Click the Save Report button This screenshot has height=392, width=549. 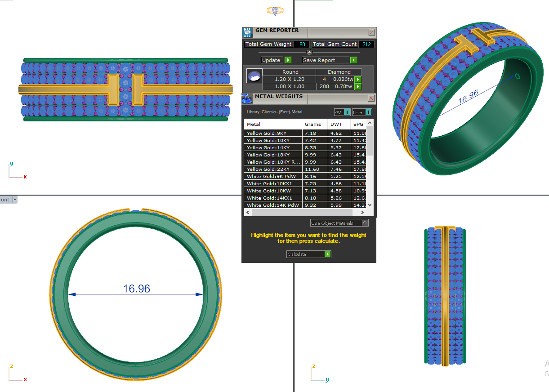pos(330,60)
